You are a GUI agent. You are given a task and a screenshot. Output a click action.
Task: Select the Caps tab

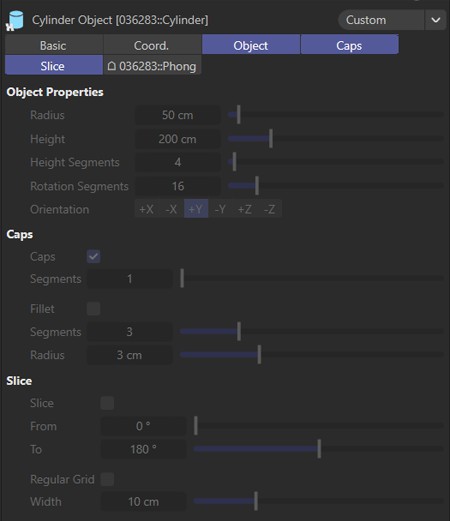[349, 45]
